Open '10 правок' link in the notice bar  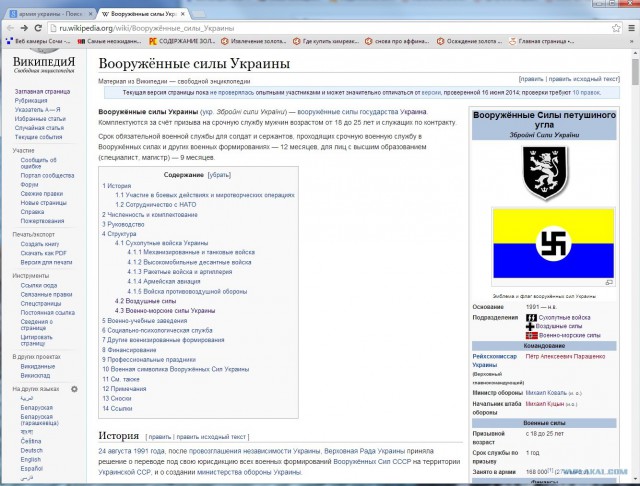pos(586,93)
